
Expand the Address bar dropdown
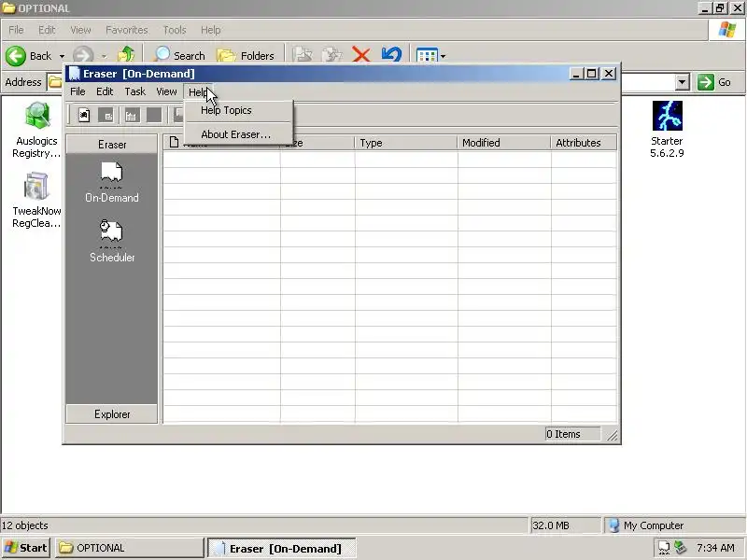pos(682,82)
